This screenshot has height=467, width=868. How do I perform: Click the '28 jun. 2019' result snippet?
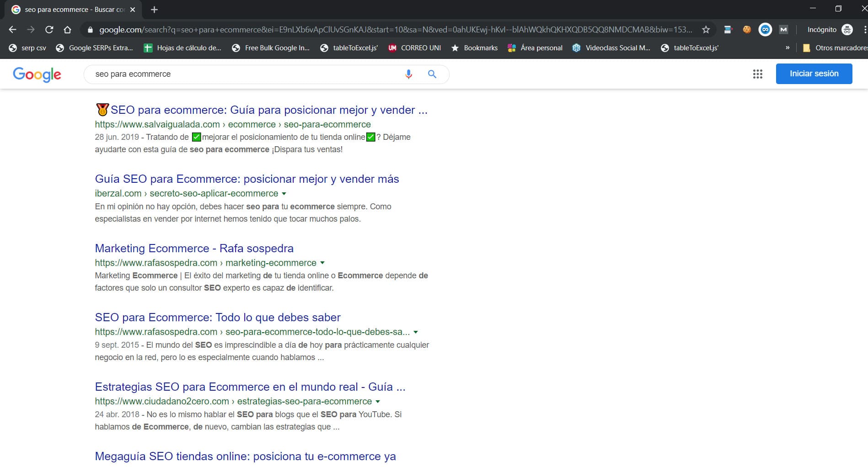[x=253, y=143]
